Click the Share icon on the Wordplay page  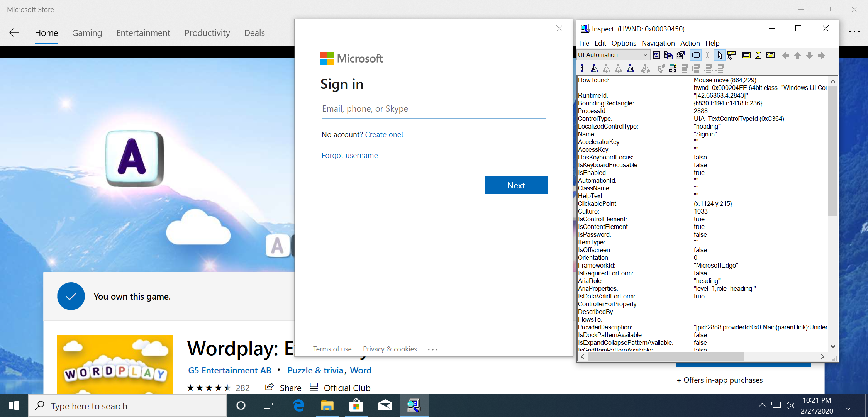pos(270,387)
